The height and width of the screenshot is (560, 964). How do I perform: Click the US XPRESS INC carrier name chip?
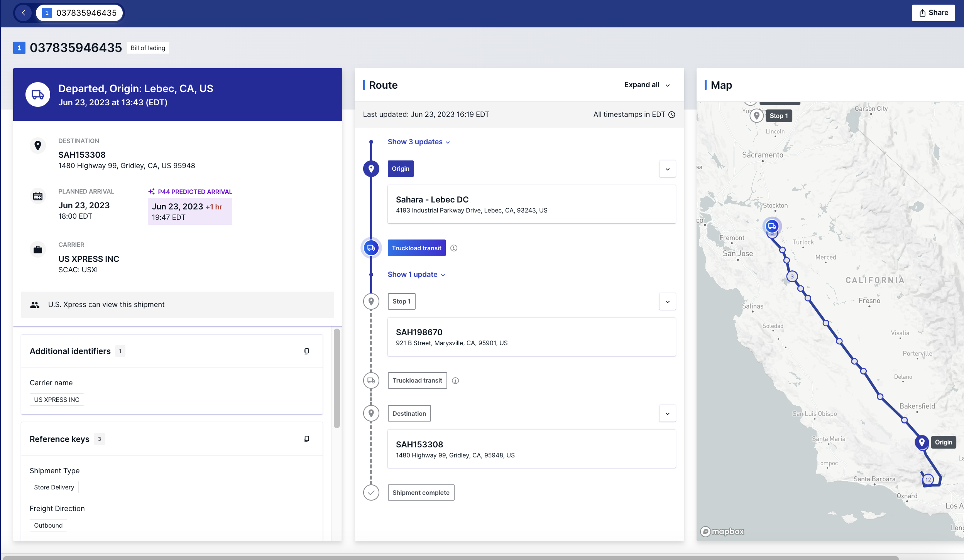tap(57, 400)
